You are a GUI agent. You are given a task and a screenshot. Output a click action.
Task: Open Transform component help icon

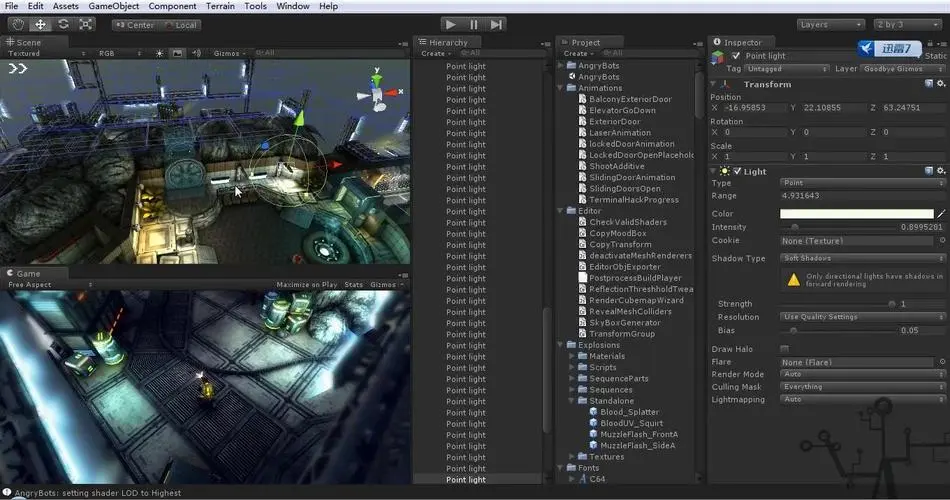tap(929, 84)
